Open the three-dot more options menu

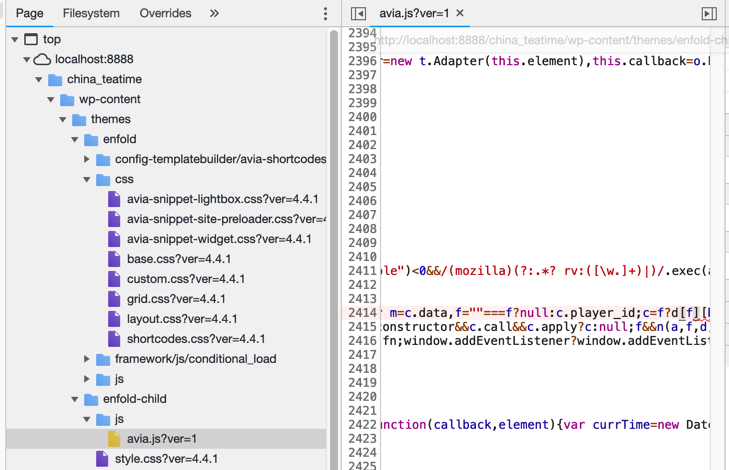pos(325,13)
